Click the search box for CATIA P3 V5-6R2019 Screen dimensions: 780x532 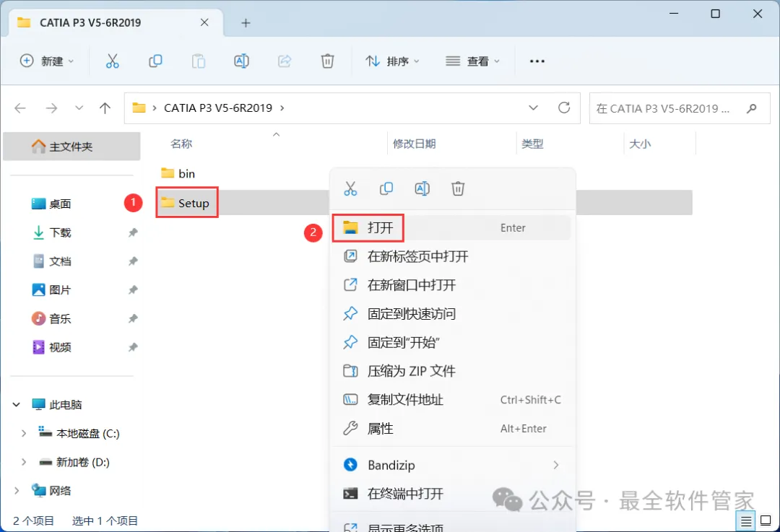680,108
